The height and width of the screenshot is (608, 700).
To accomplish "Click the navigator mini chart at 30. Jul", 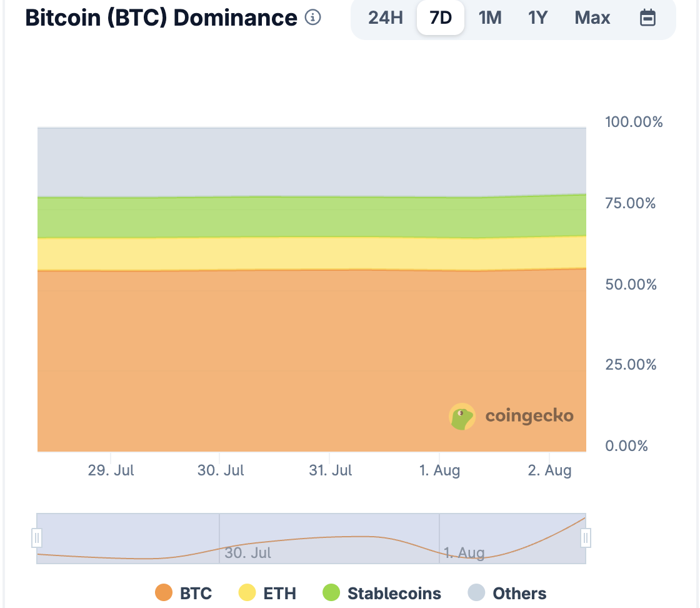I will tap(247, 552).
